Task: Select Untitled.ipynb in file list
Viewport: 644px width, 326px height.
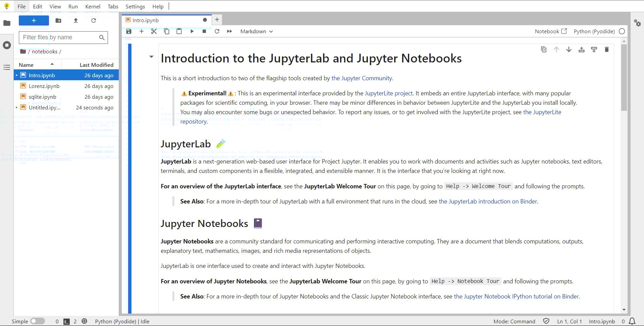Action: tap(66, 107)
